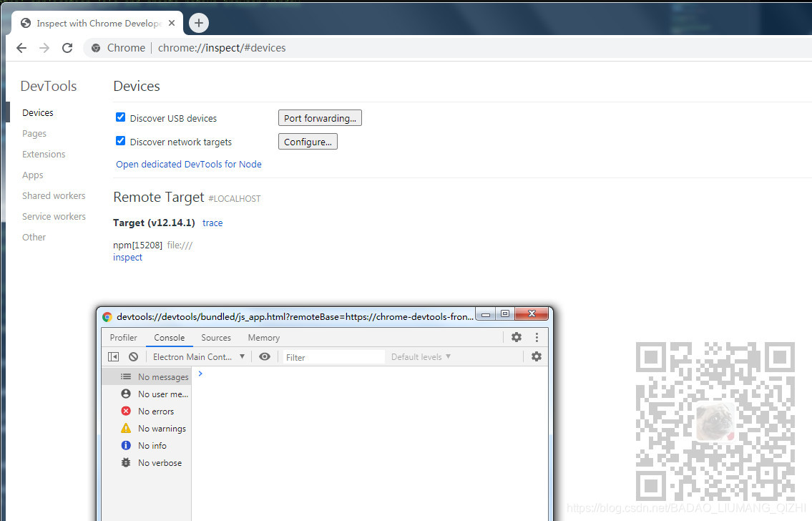Click the console prompt arrow area

pos(200,374)
